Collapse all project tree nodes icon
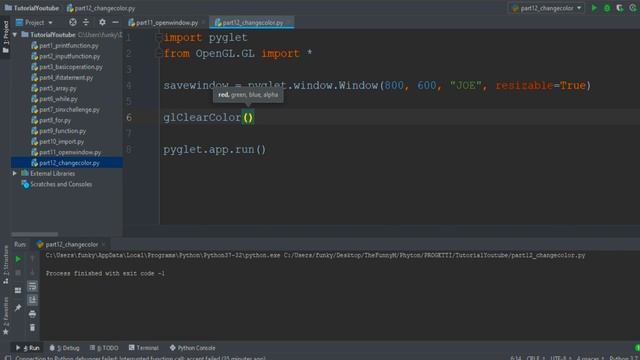This screenshot has width=640, height=360. tap(86, 22)
